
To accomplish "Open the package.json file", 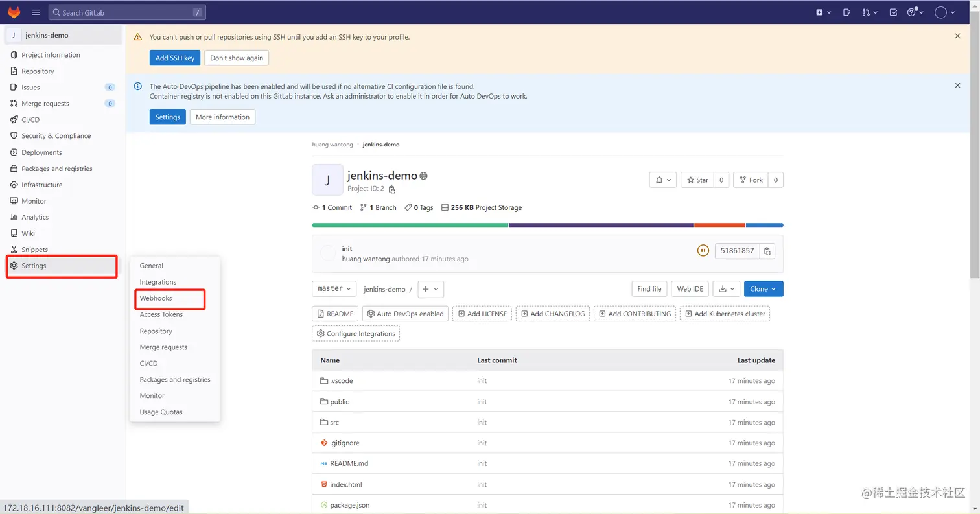I will (x=349, y=505).
